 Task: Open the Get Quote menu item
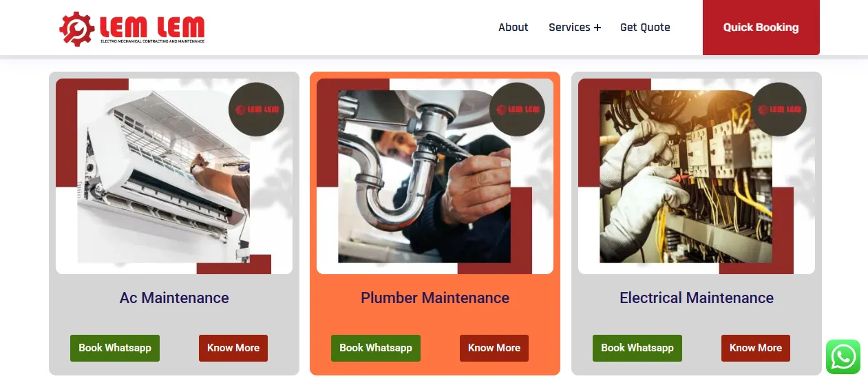pos(645,28)
